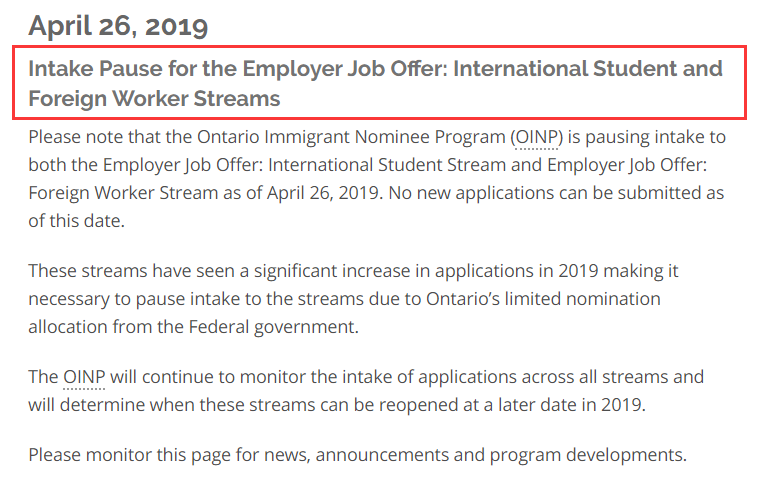Click the phrase "significant increase in applications"
The height and width of the screenshot is (477, 757).
point(388,271)
